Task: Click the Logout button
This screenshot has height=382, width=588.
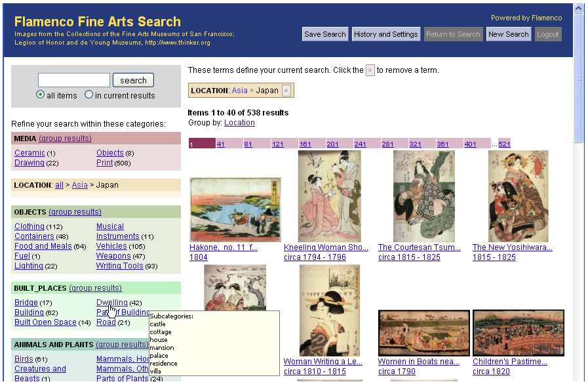Action: coord(548,34)
